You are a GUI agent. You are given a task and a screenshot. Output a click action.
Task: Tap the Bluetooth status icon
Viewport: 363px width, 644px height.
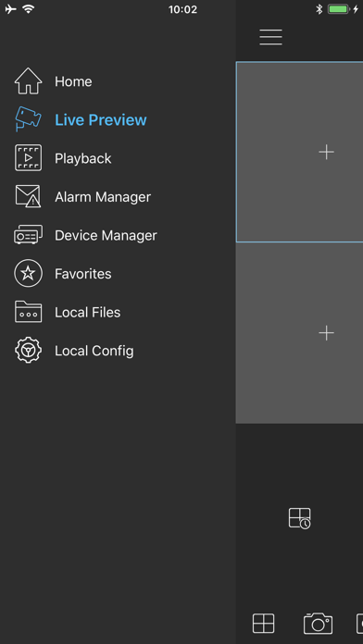click(319, 9)
